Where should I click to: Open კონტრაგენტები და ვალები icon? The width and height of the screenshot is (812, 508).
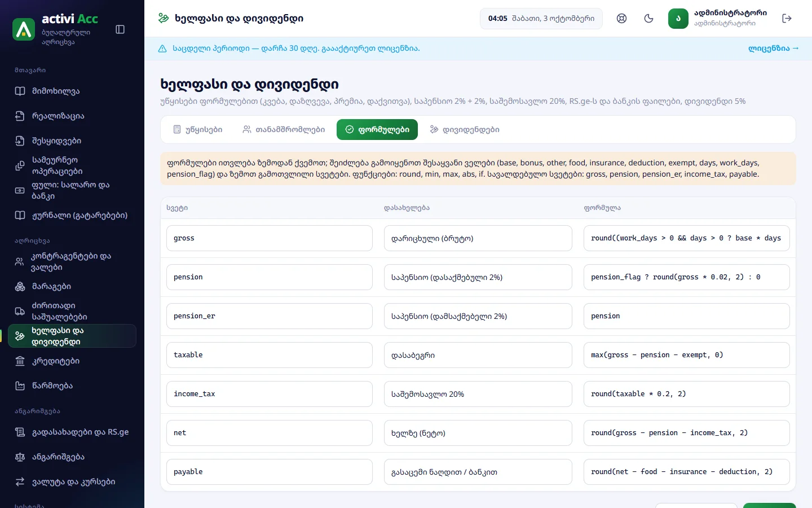[20, 261]
